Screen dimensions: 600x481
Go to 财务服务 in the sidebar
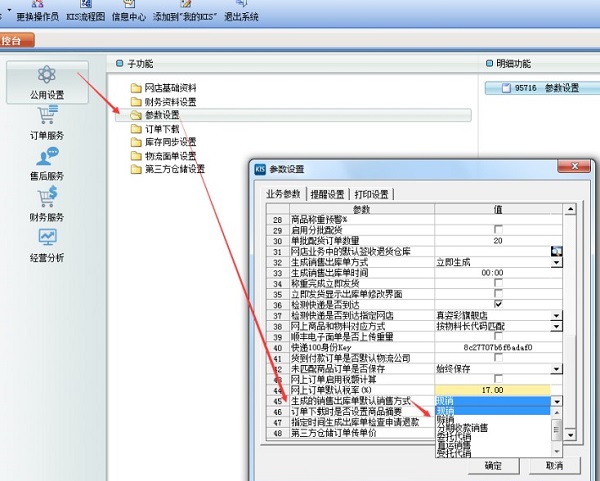coord(47,204)
